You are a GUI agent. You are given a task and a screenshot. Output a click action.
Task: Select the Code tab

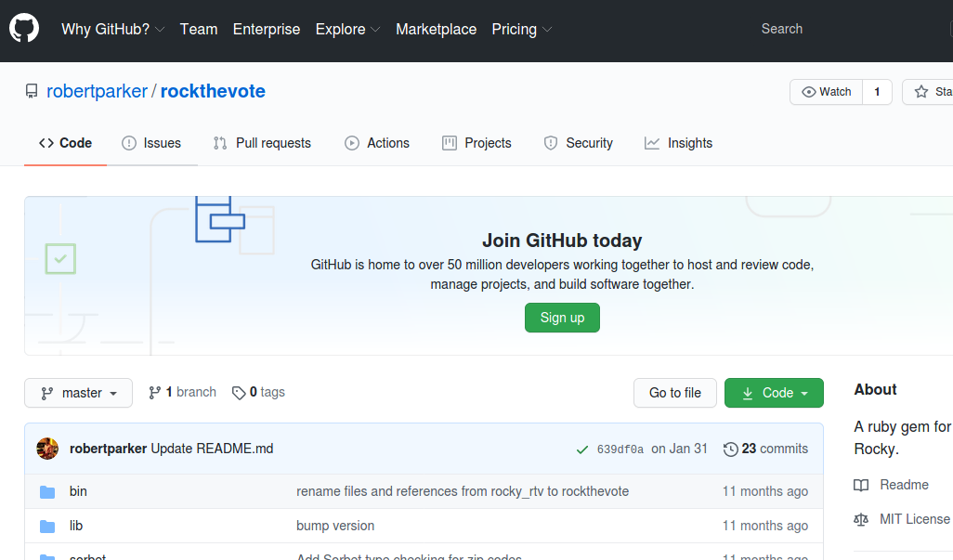66,143
